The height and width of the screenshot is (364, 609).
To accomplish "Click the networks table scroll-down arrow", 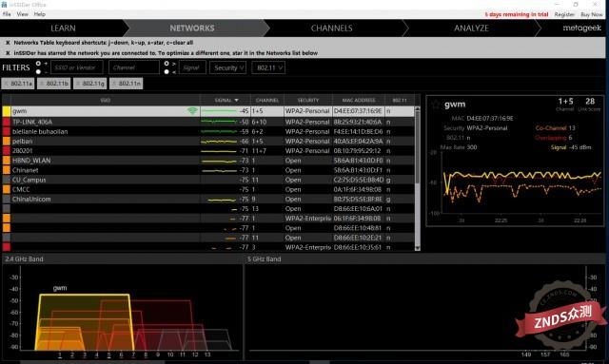I will click(x=418, y=248).
